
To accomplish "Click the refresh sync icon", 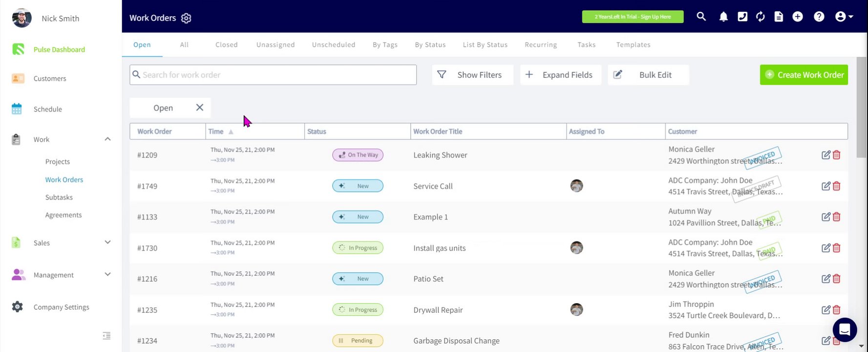I will point(761,17).
